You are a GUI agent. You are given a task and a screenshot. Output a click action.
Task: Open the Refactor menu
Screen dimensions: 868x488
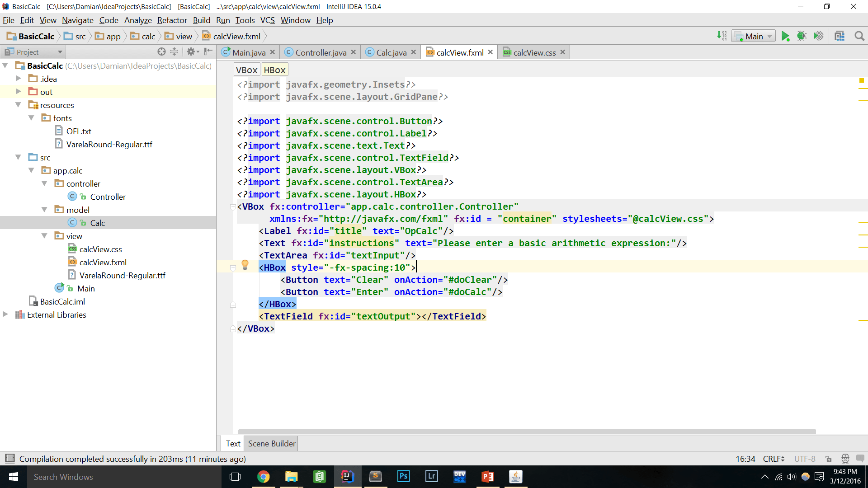pos(172,20)
